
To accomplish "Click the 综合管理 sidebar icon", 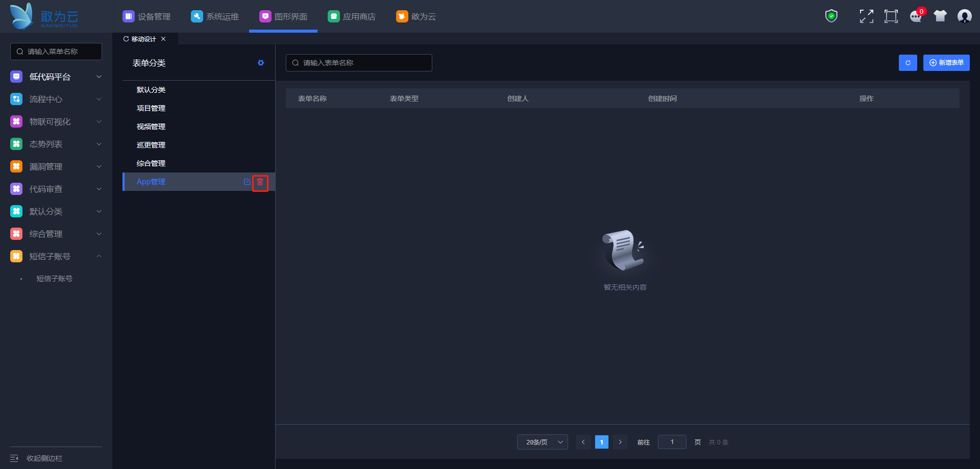I will 16,234.
